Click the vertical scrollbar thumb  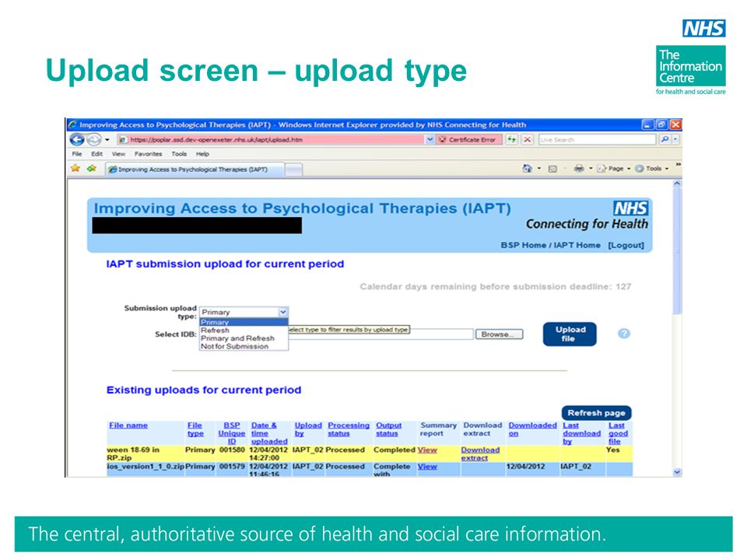coord(677,251)
